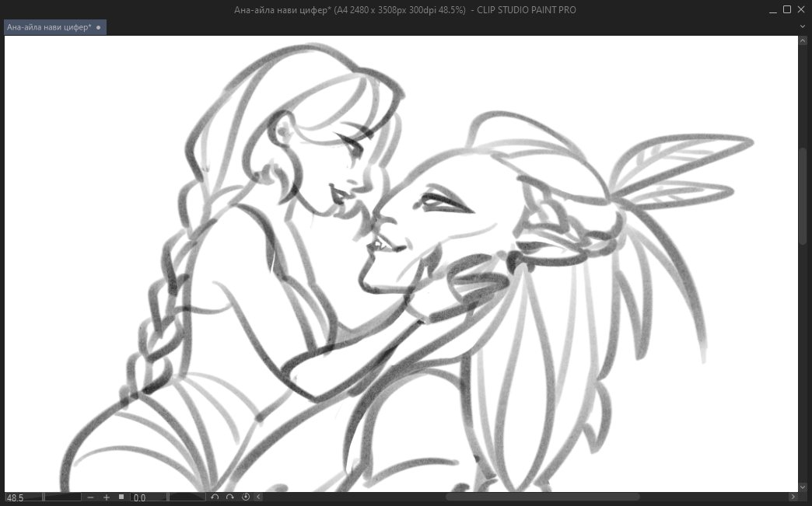Screen dimensions: 812x506
Task: Open the canvas tab list chevron
Action: coord(803,26)
